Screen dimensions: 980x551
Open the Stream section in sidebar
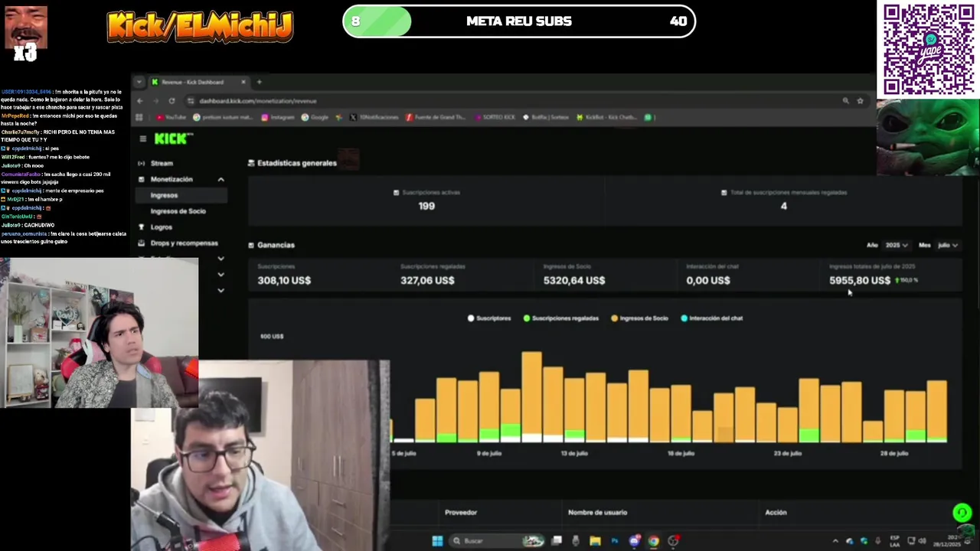click(x=162, y=163)
